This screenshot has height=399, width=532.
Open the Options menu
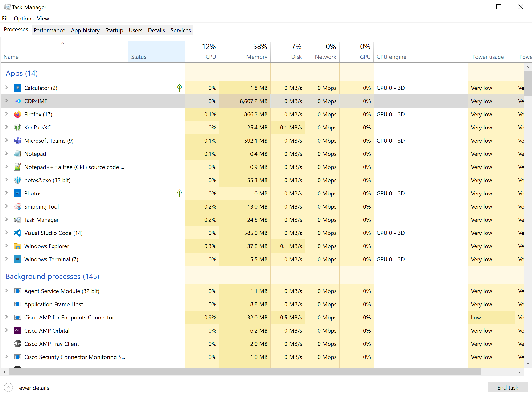[x=24, y=19]
